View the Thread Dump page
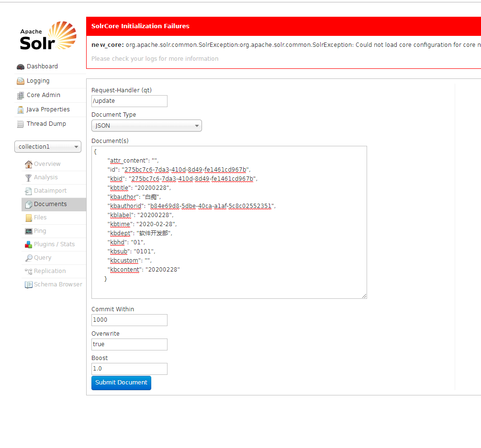 (x=46, y=124)
